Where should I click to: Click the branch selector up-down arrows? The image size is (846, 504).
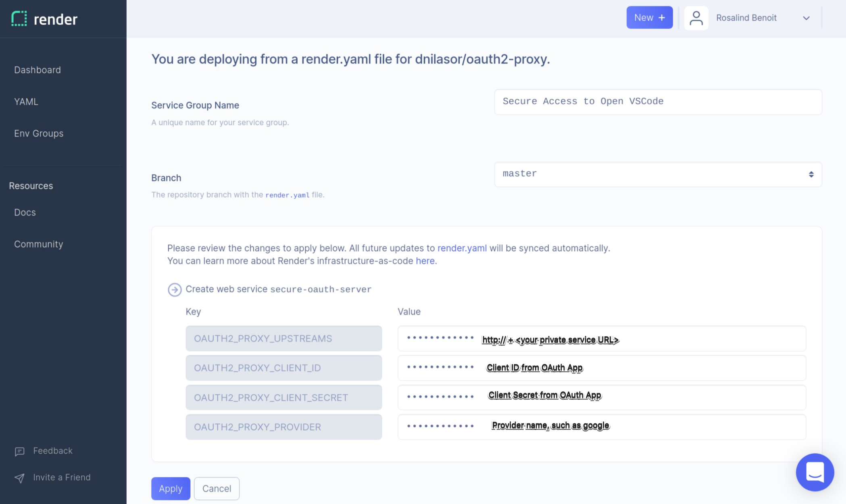[x=811, y=174]
